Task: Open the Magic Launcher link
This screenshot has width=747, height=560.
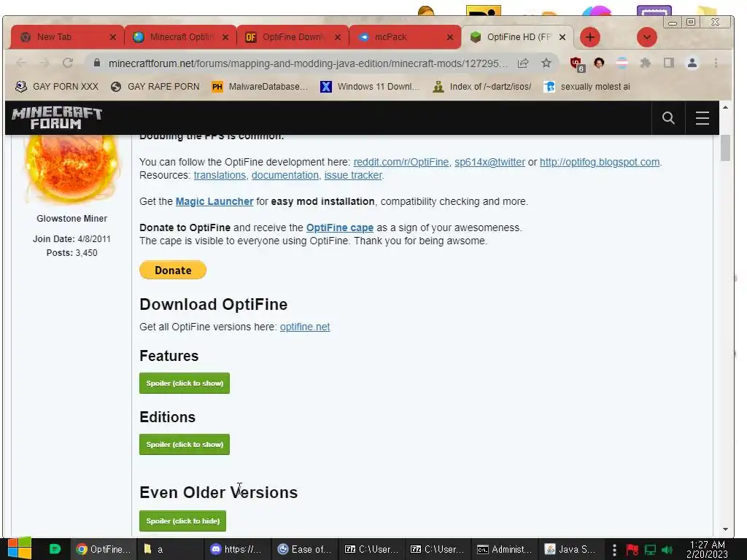Action: (214, 201)
